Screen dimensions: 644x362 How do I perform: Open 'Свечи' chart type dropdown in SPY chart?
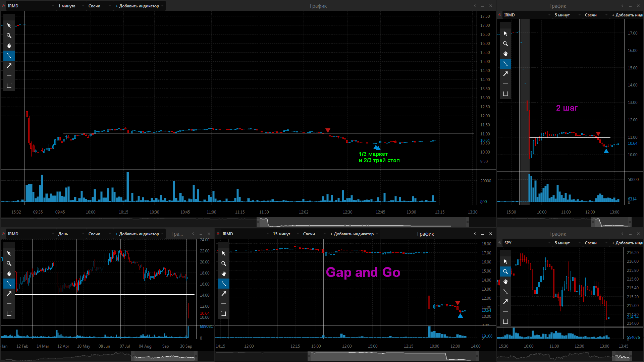(x=596, y=243)
